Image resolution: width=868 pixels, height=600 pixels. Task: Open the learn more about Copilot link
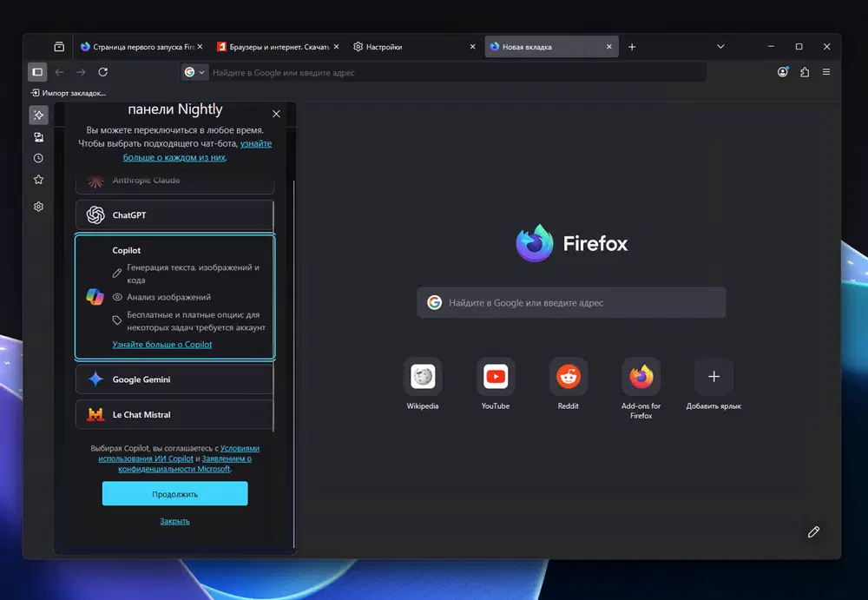point(162,345)
